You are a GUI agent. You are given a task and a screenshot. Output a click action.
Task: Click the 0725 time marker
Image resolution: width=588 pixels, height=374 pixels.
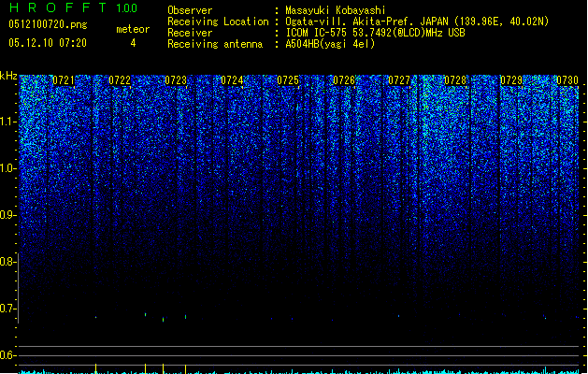288,80
